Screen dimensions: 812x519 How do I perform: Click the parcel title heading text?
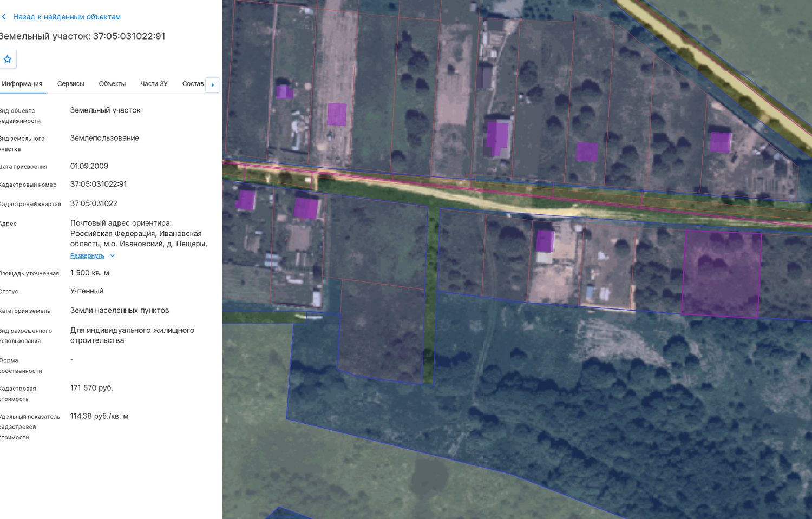(82, 36)
